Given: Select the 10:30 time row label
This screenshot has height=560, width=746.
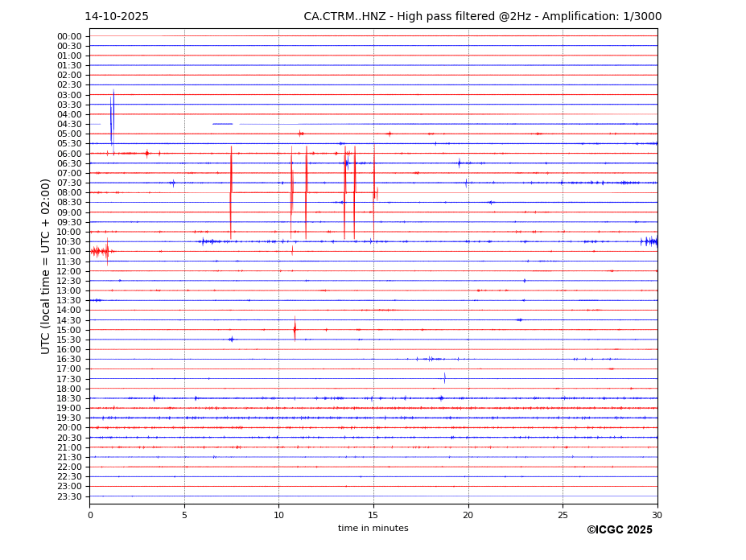Looking at the screenshot, I should pyautogui.click(x=68, y=241).
